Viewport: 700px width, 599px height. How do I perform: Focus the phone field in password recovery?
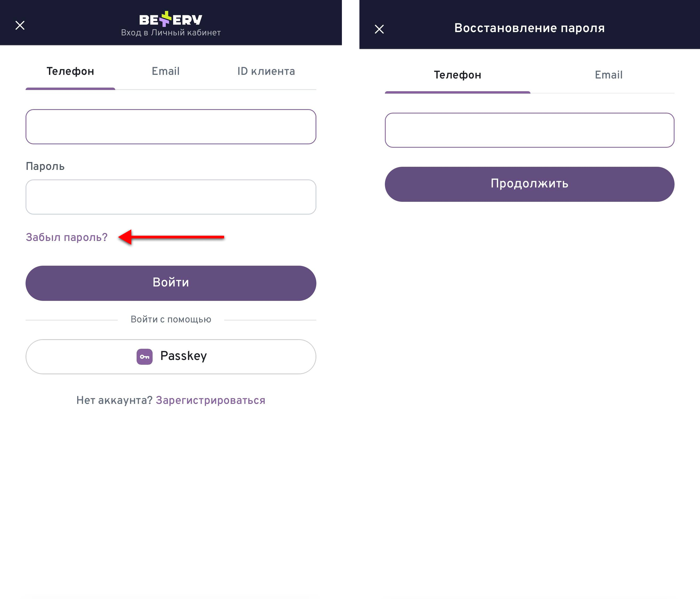point(529,130)
